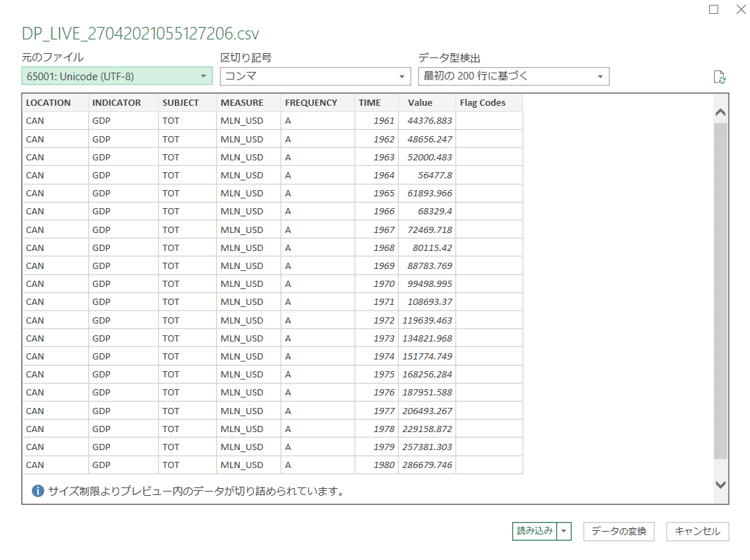
Task: Click the vertical scrollbar thumb in preview
Action: [x=720, y=290]
